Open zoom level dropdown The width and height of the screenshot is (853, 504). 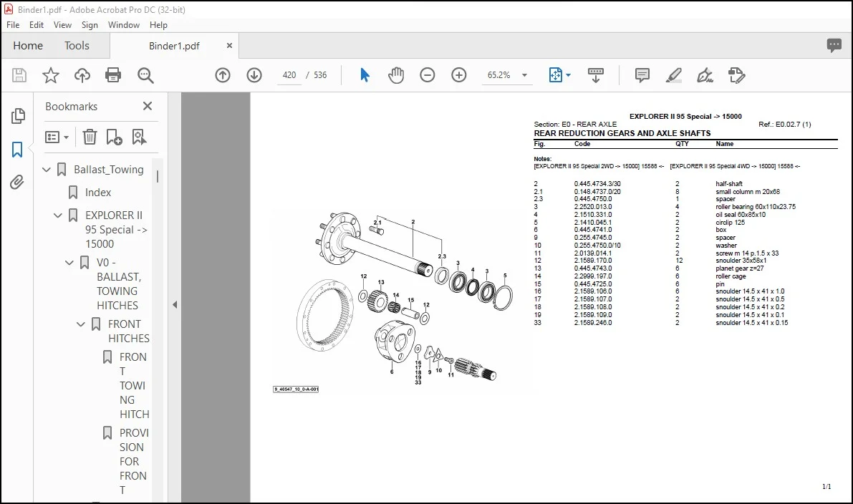point(524,75)
